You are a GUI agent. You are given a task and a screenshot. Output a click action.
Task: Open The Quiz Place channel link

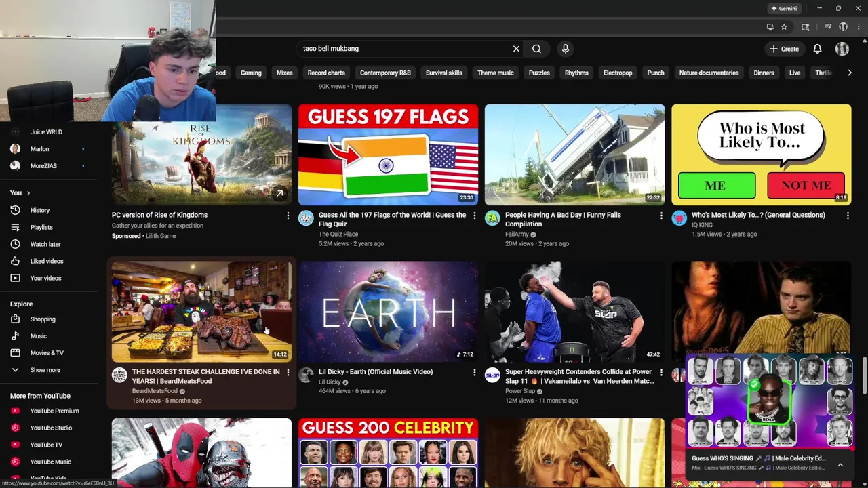[338, 235]
